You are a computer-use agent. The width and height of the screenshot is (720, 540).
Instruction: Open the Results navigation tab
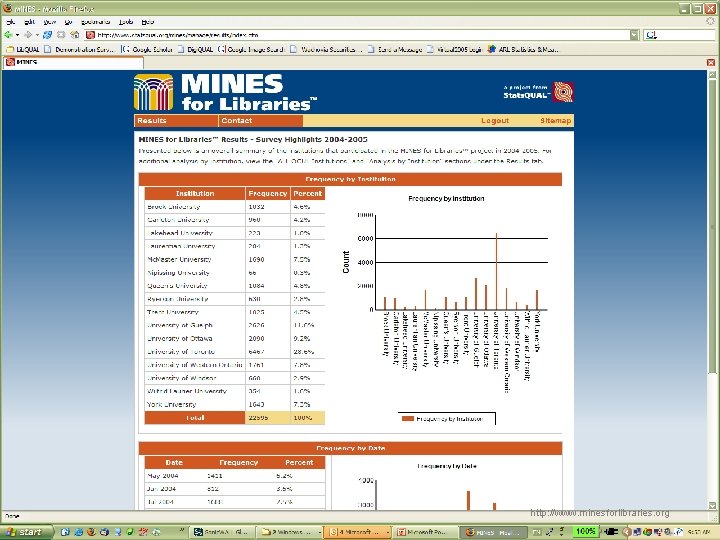click(x=176, y=121)
